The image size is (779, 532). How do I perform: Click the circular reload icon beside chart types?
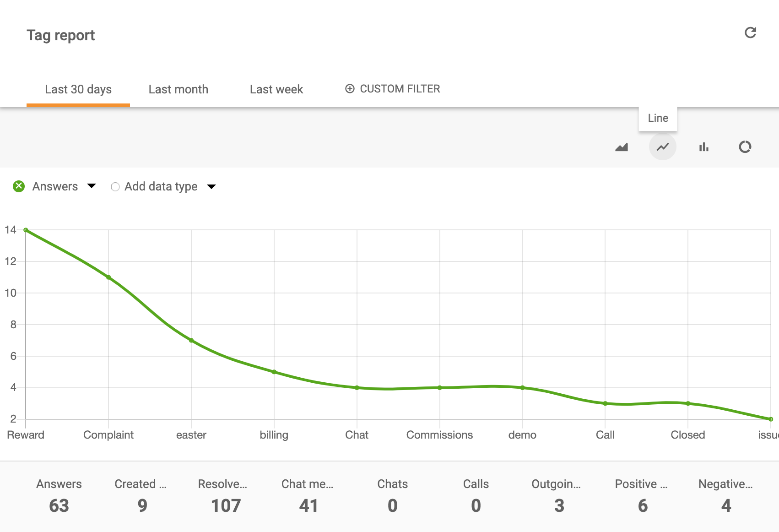point(745,147)
